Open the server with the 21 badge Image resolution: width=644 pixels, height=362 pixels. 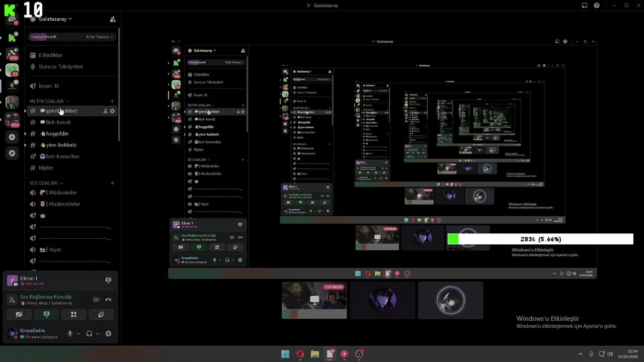[x=12, y=70]
